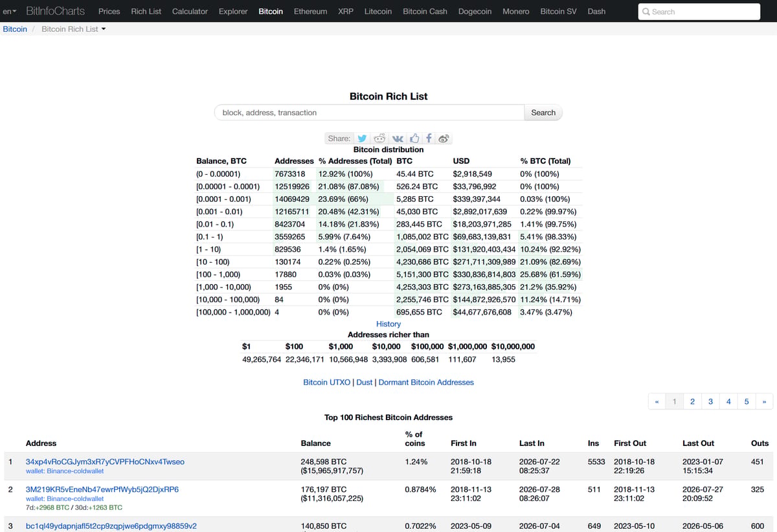Image resolution: width=777 pixels, height=532 pixels.
Task: Share the page on Facebook
Action: pyautogui.click(x=429, y=139)
